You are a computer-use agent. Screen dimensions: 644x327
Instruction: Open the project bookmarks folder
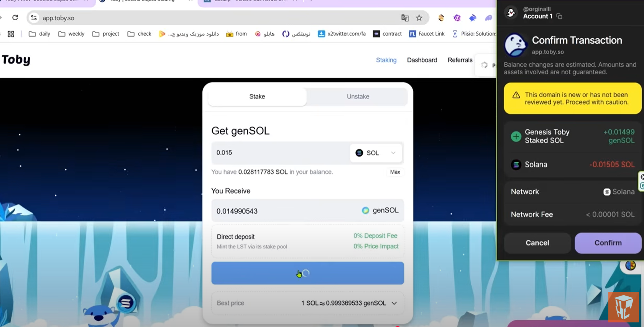[106, 34]
